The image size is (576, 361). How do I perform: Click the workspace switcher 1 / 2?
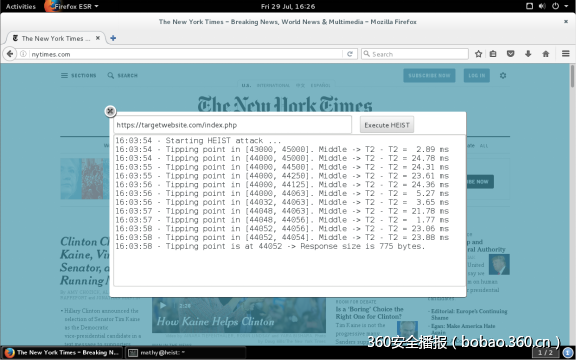(x=546, y=353)
